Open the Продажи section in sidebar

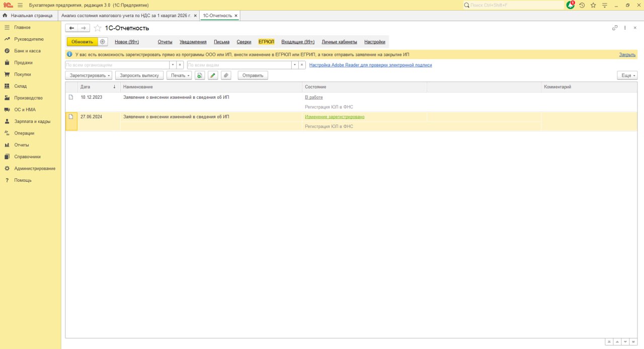click(x=23, y=62)
